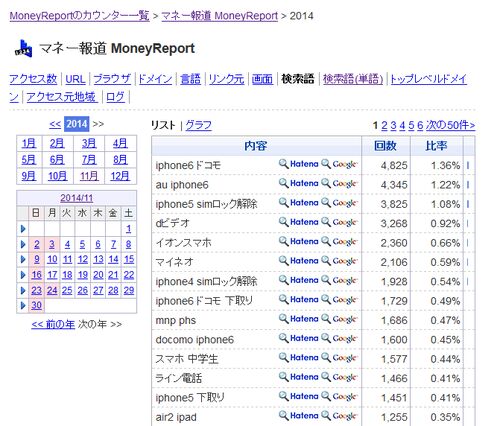
Task: Switch to 検索語(単語) tab
Action: [353, 79]
